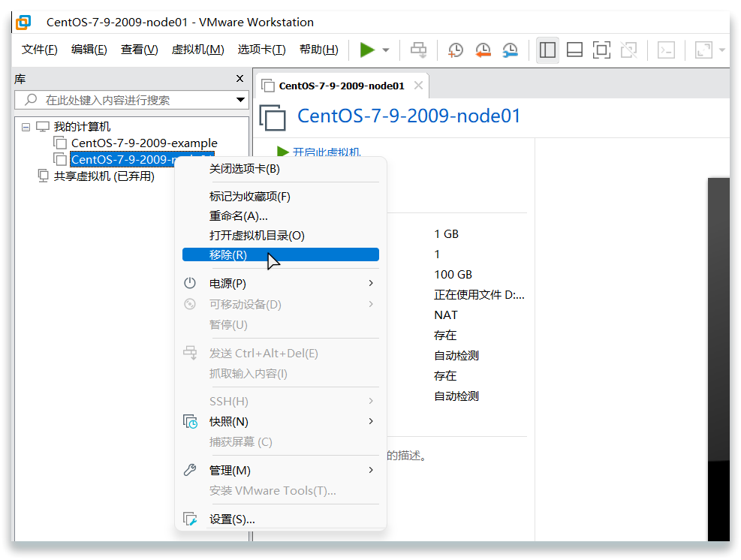Click the Unity mode toolbar icon
Viewport: 741px width, 560px height.
tap(628, 50)
